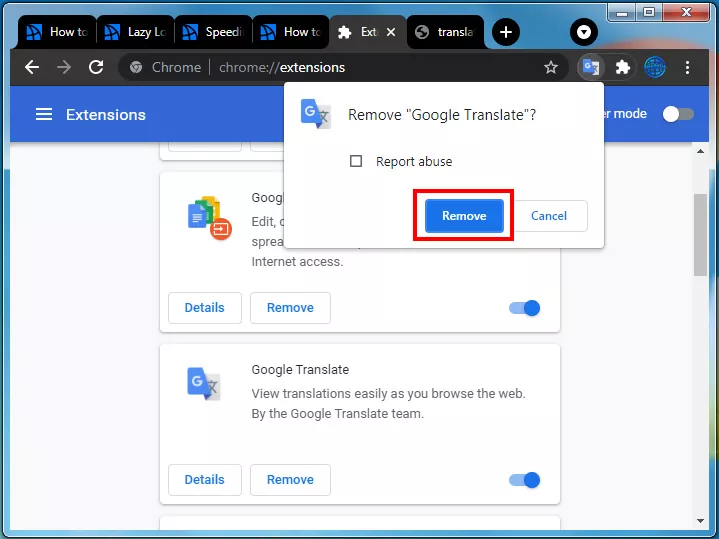The image size is (719, 539).
Task: Switch to the 'Speedi' tab
Action: click(214, 32)
